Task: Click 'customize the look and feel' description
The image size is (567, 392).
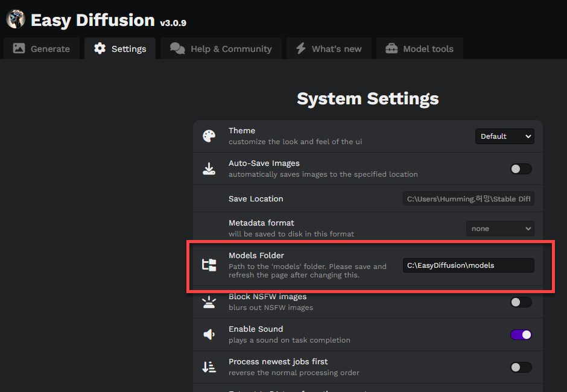Action: (295, 142)
